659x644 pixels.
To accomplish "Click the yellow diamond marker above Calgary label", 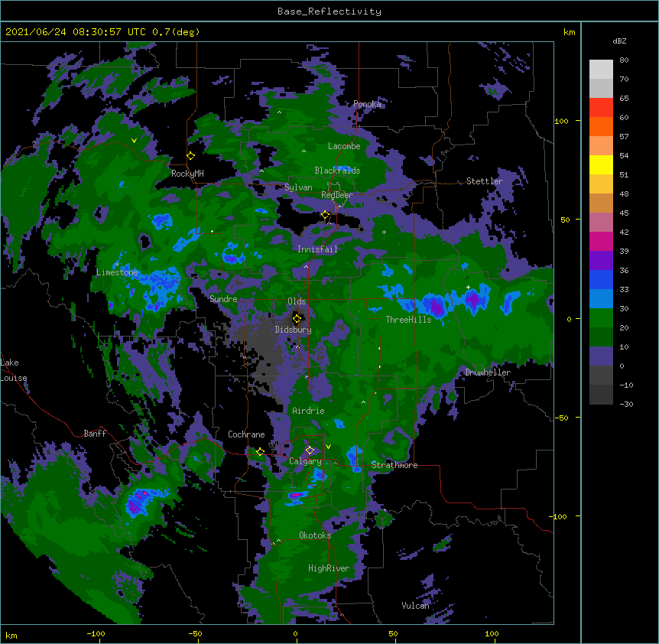I will pyautogui.click(x=310, y=450).
